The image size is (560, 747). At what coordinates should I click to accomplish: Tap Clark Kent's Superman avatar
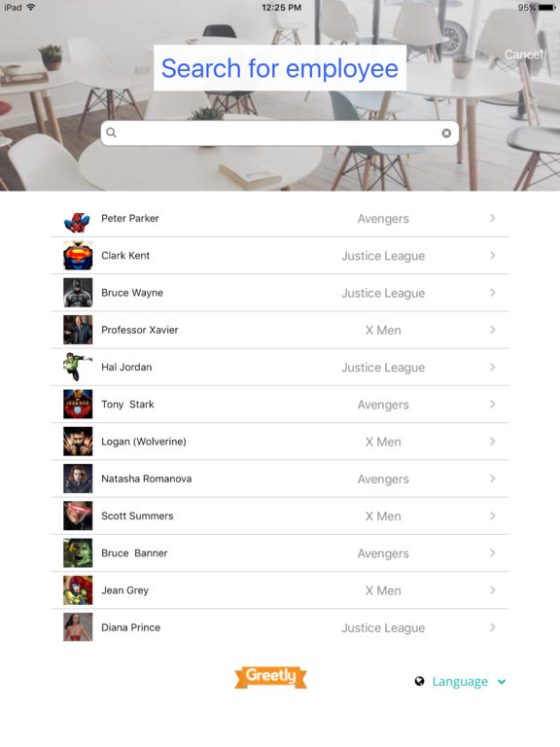pyautogui.click(x=78, y=256)
